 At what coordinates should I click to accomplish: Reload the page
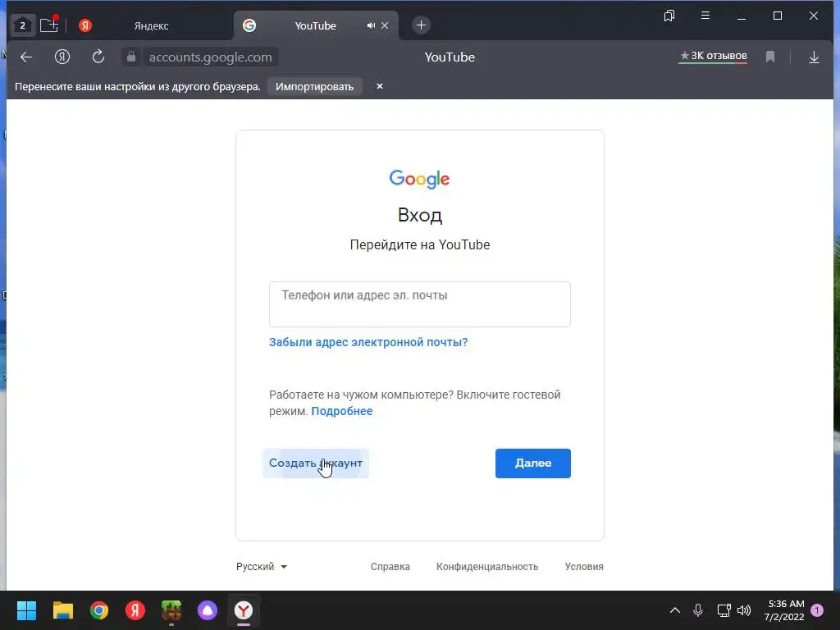click(x=98, y=57)
